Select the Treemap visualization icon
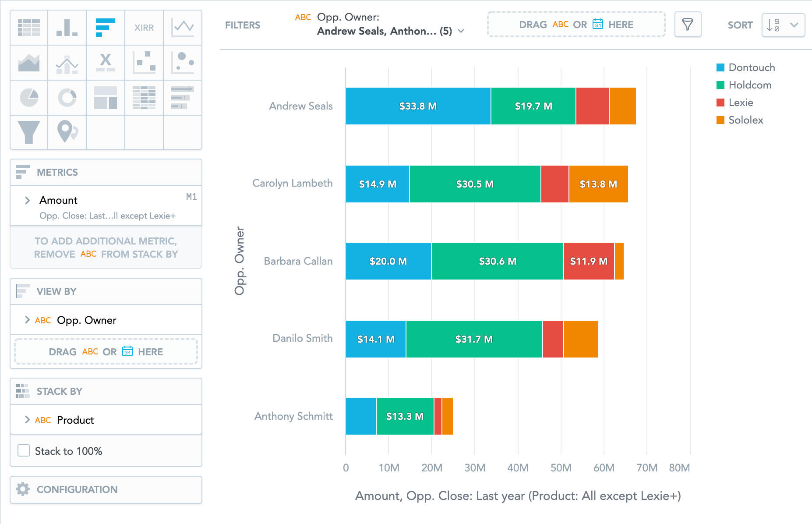The height and width of the screenshot is (524, 812). (106, 98)
